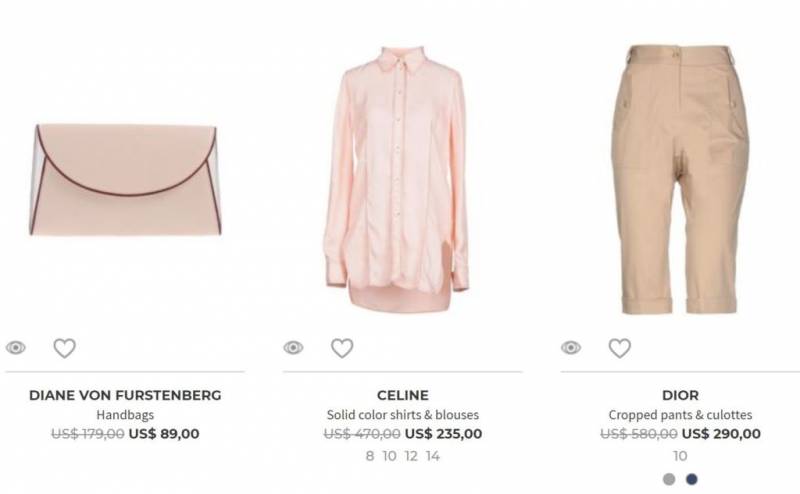This screenshot has width=800, height=494.
Task: Open quick view eye for Celine shirt
Action: coord(293,348)
